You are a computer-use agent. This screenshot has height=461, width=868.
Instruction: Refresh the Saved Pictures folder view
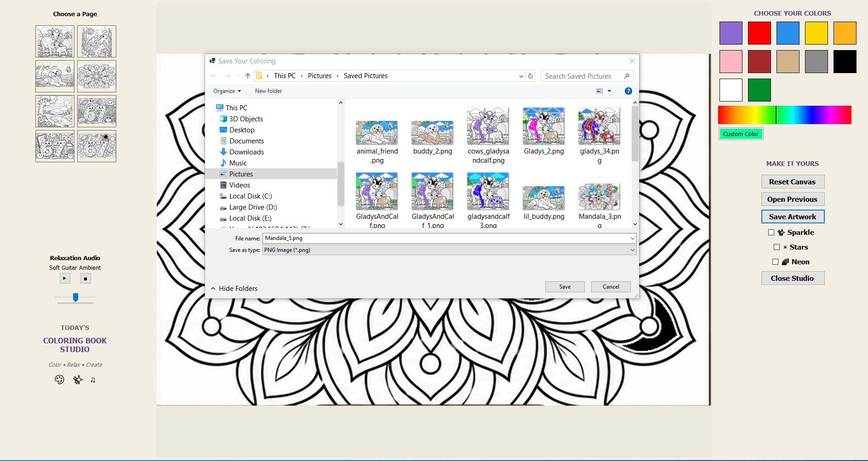(x=531, y=76)
